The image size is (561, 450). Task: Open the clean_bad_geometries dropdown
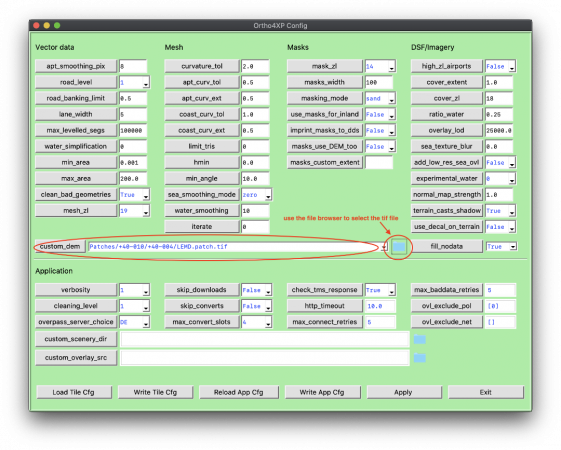146,195
